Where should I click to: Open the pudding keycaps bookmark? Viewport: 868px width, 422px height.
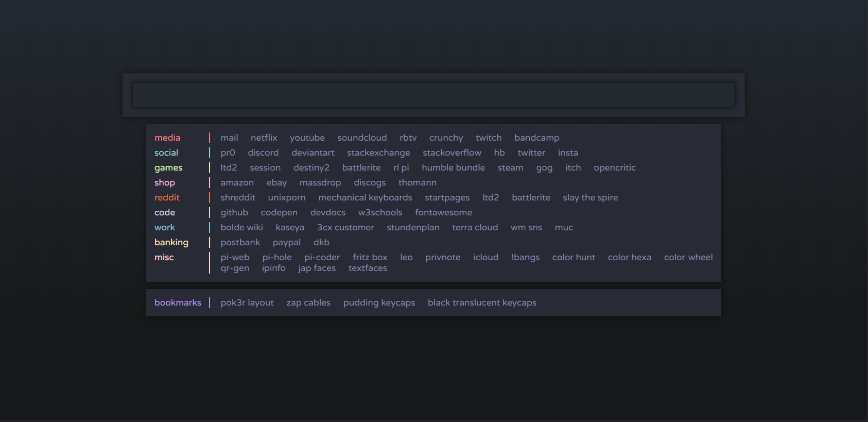(379, 302)
